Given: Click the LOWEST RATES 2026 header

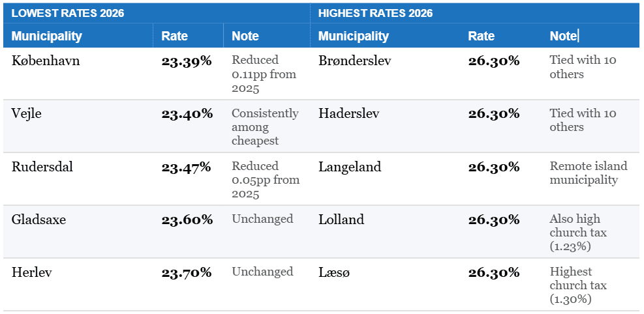Looking at the screenshot, I should pyautogui.click(x=68, y=13).
